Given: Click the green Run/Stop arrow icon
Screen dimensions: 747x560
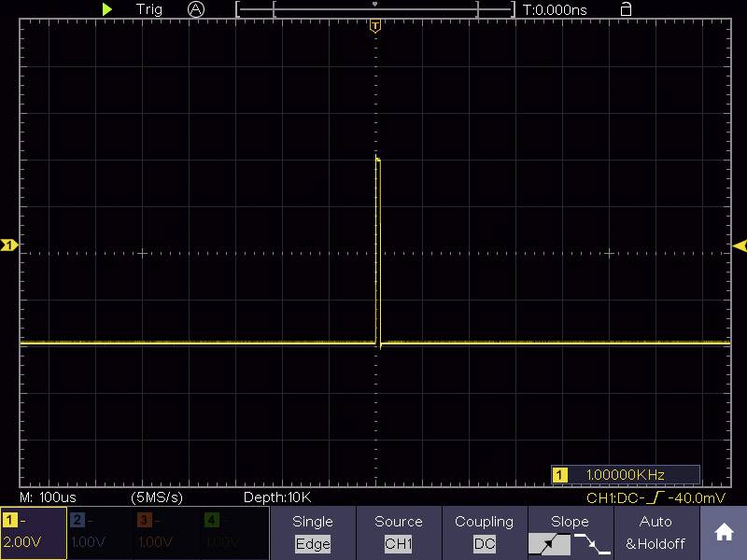Looking at the screenshot, I should click(106, 9).
